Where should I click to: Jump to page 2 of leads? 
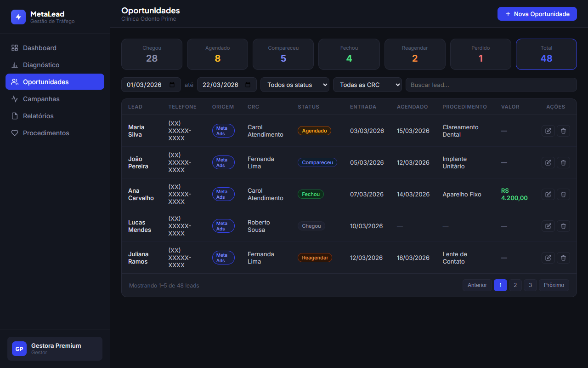(515, 285)
